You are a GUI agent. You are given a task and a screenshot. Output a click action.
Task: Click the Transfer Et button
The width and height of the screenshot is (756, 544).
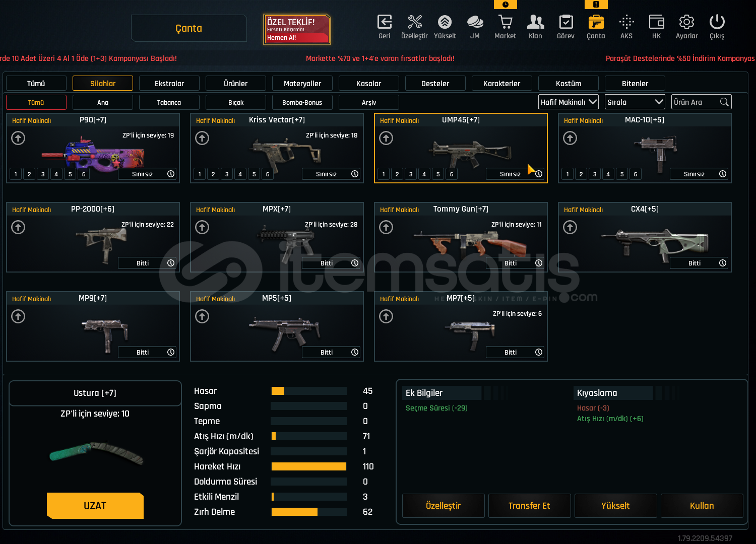coord(529,506)
